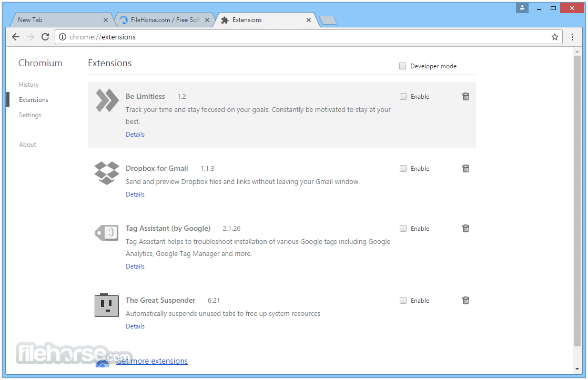The image size is (588, 380).
Task: Open the Chromium three-dot menu
Action: click(572, 37)
